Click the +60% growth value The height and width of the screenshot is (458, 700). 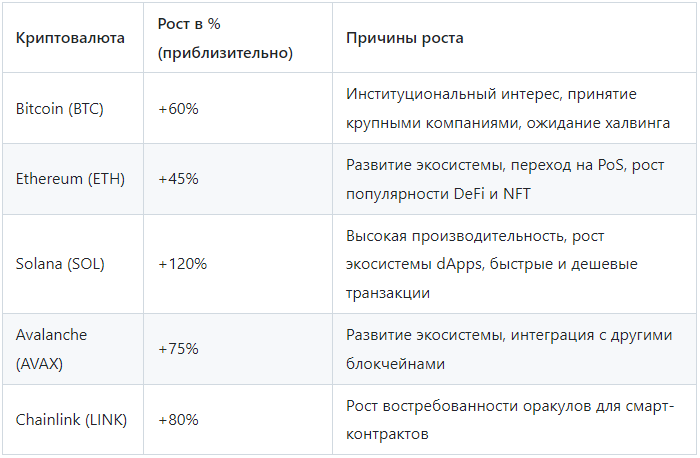pos(178,108)
